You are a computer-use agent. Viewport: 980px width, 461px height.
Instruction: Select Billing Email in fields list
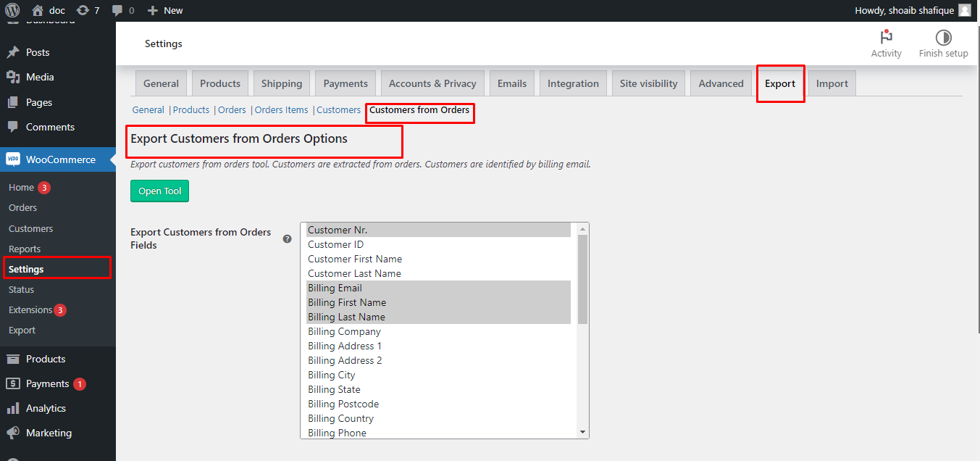438,288
